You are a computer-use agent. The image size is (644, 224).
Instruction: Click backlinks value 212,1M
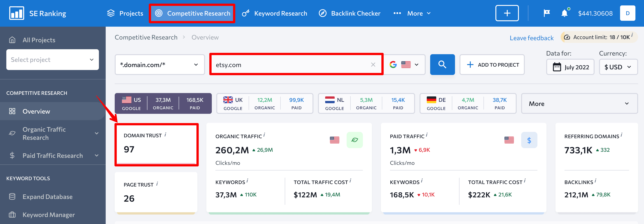(576, 195)
